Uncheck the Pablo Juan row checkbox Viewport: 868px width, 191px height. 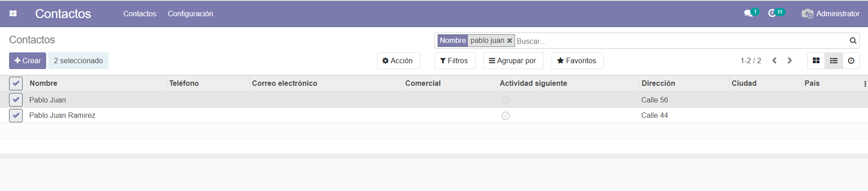pos(16,100)
